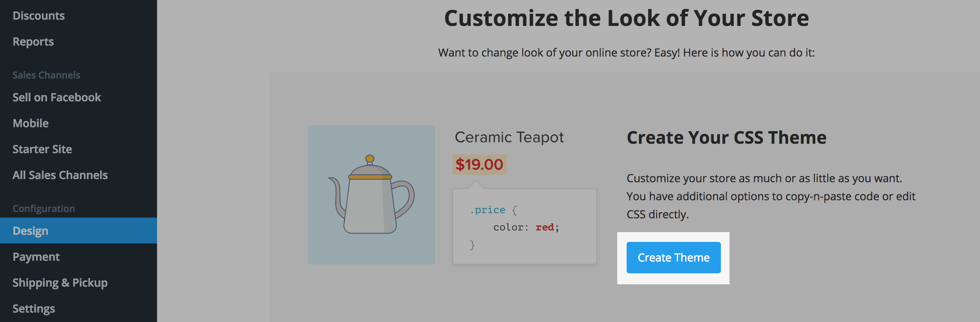
Task: Click Customize the Look of Your Store heading
Action: point(627,18)
